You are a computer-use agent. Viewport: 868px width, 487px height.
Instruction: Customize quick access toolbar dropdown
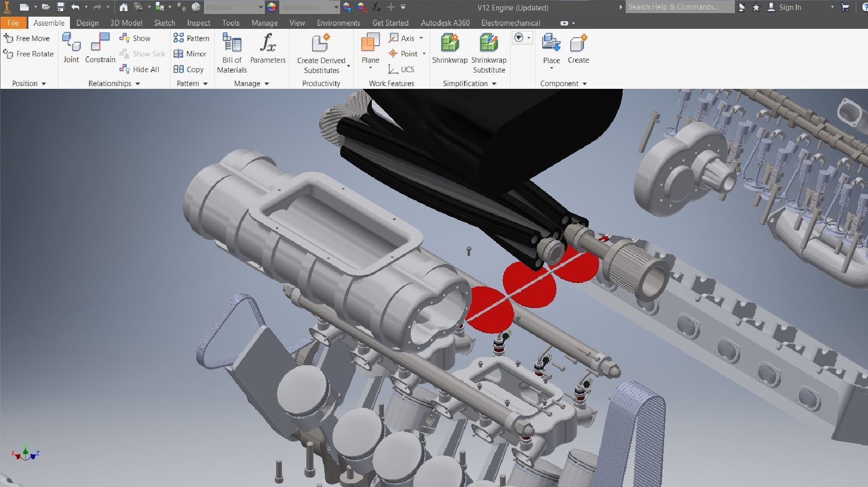[x=403, y=7]
